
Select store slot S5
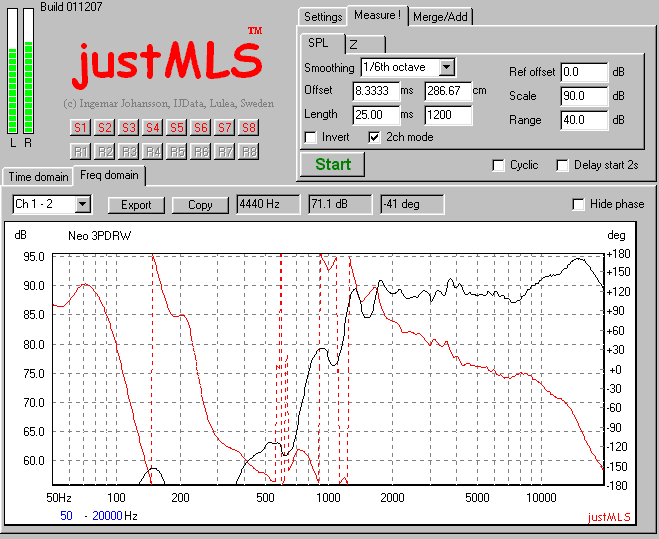tap(177, 127)
